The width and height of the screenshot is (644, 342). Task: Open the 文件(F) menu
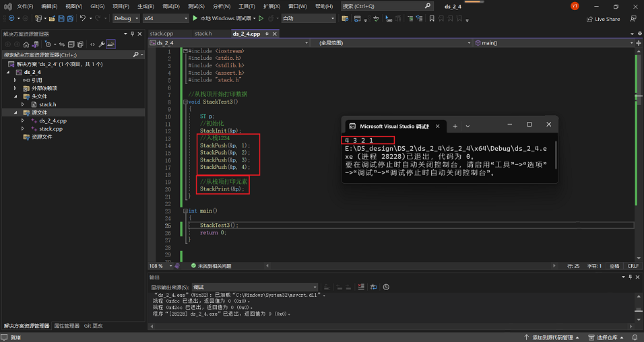pos(25,6)
